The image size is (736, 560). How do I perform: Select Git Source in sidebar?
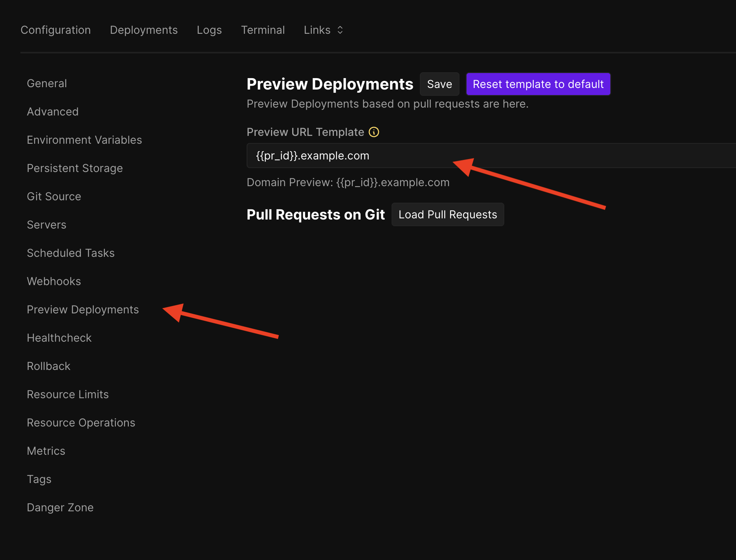(x=54, y=196)
